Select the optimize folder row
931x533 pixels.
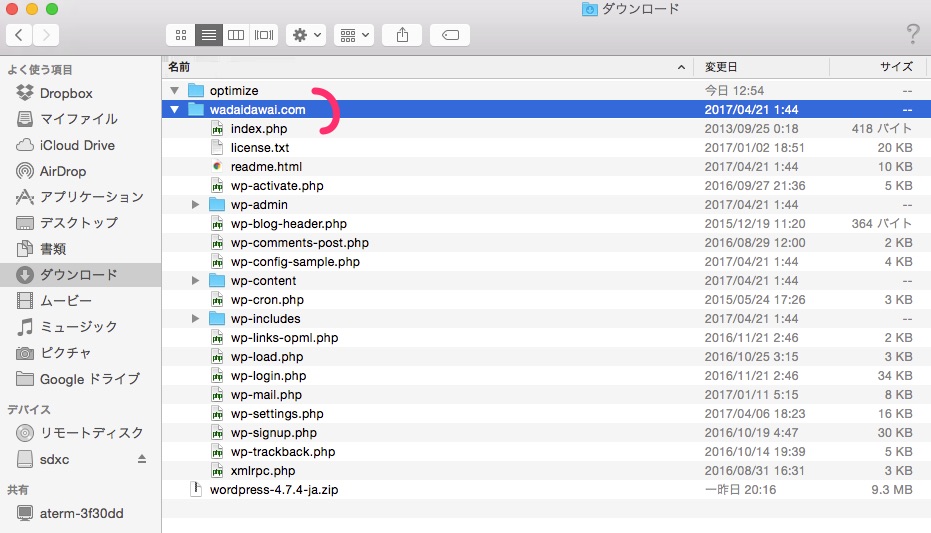(546, 91)
